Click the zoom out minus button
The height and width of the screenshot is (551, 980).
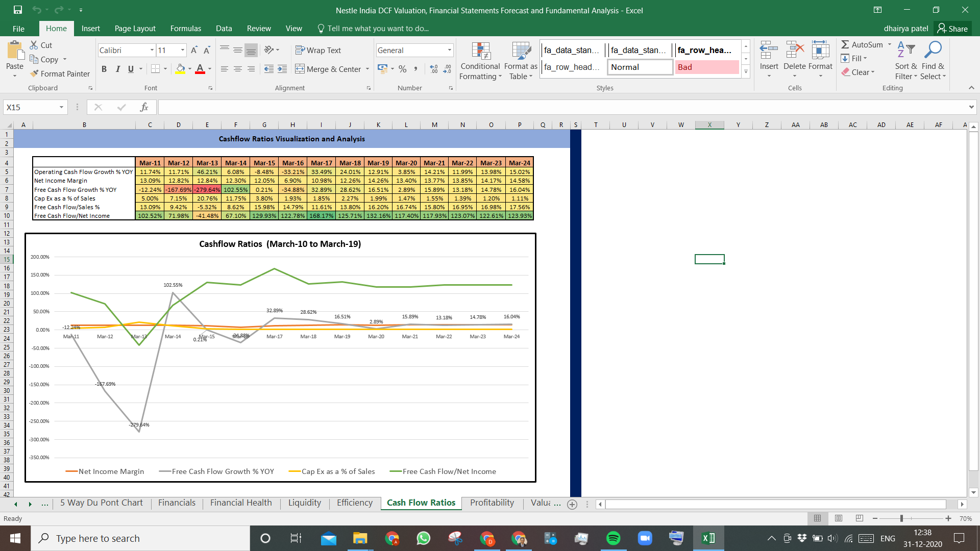click(x=875, y=518)
